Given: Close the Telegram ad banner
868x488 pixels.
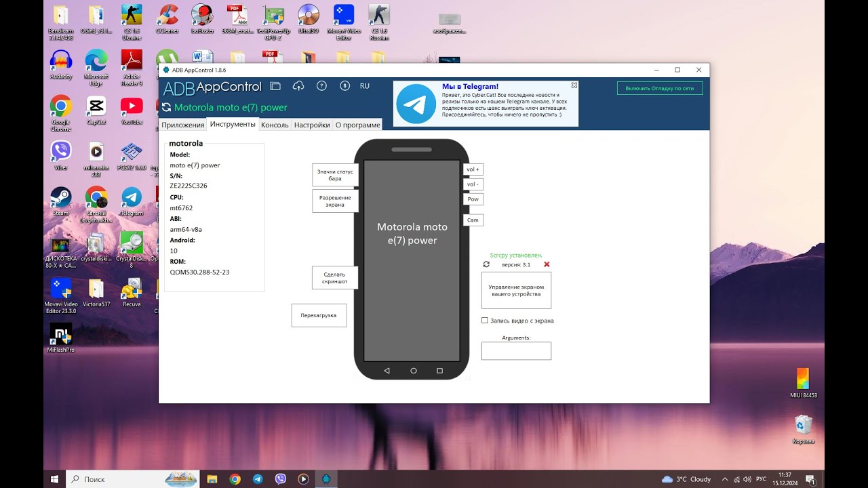Looking at the screenshot, I should 574,85.
